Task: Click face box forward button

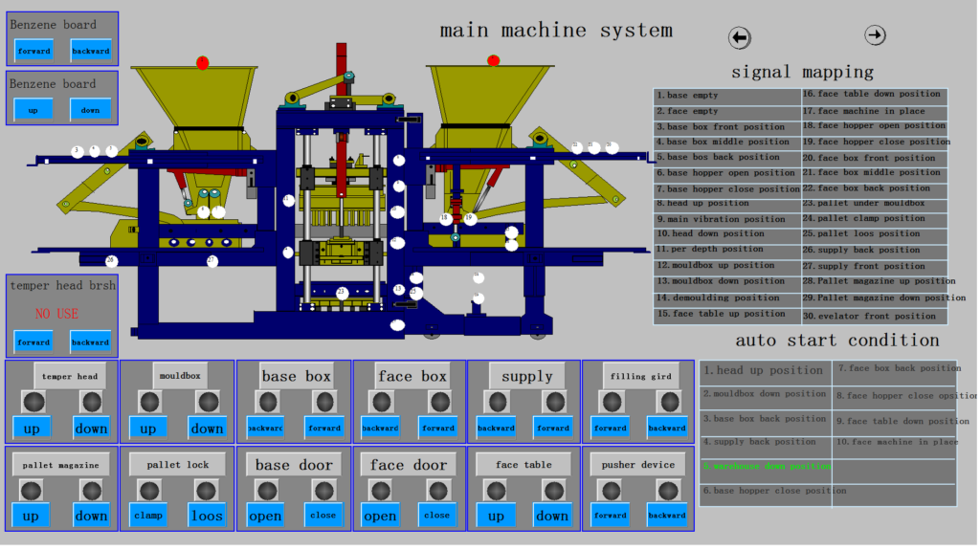Action: [438, 429]
